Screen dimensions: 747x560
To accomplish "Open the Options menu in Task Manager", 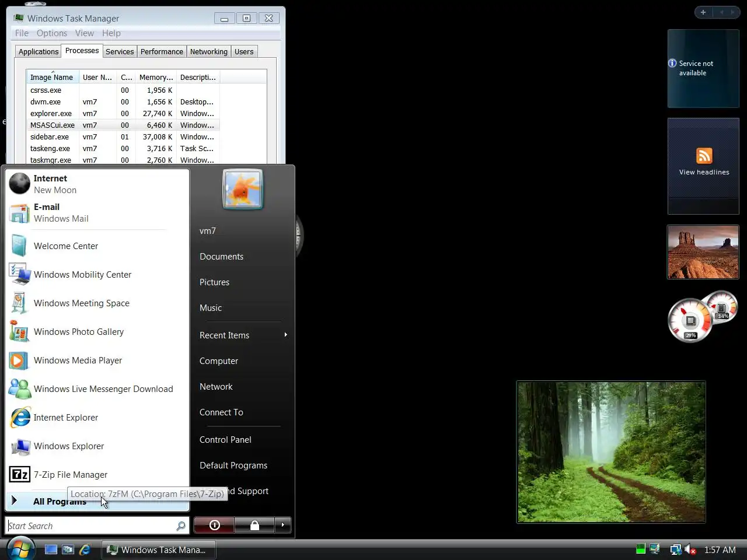I will click(52, 33).
